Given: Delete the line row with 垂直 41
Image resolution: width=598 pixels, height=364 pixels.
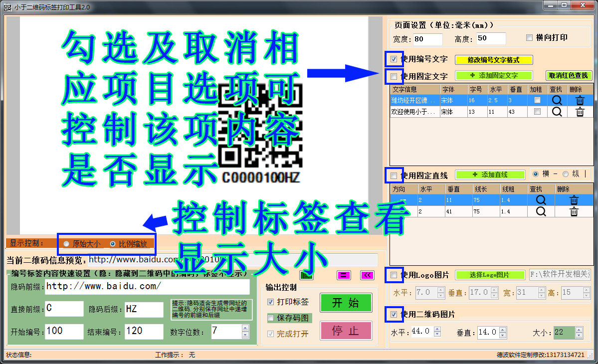Looking at the screenshot, I should pos(574,211).
